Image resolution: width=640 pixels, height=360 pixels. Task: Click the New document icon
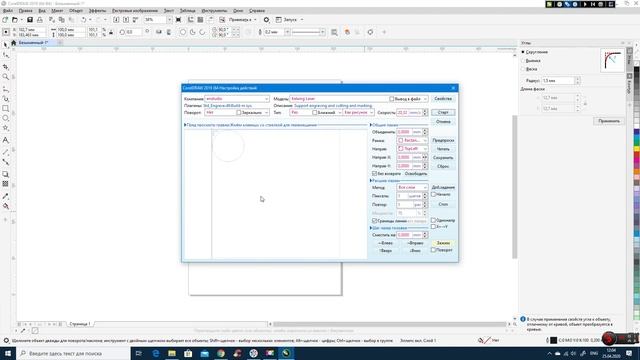coord(5,20)
